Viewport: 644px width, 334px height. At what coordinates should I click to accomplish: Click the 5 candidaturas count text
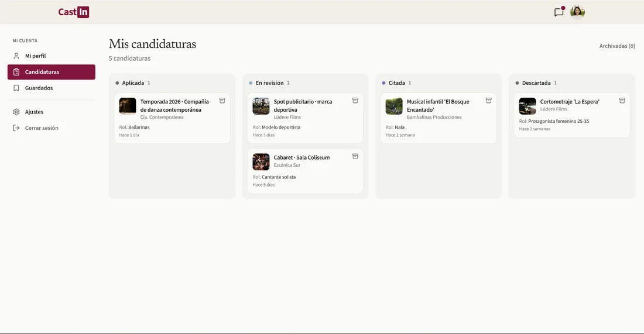coord(130,58)
